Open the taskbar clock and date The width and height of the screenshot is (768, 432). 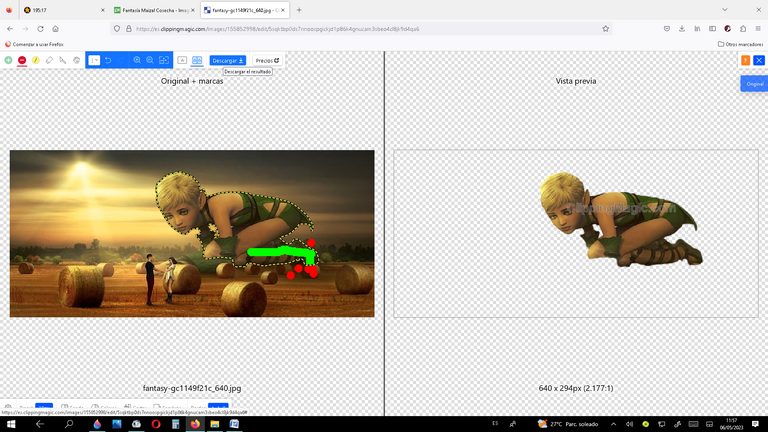(731, 424)
